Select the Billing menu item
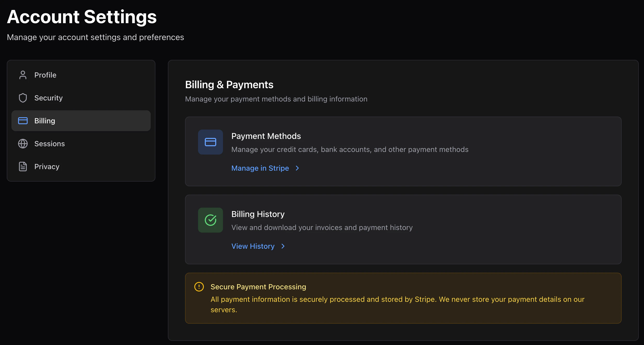The width and height of the screenshot is (644, 345). (81, 121)
